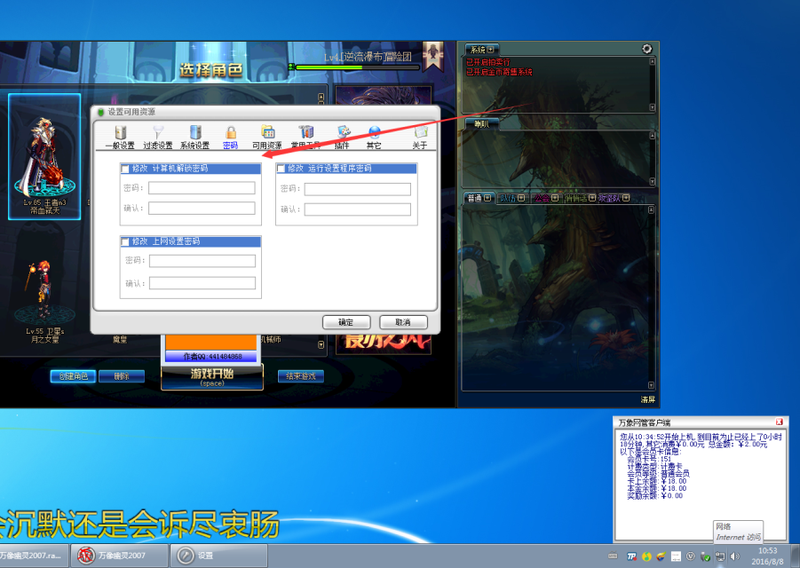Image resolution: width=800 pixels, height=568 pixels.
Task: Focus 密码 field under 上网设置密码
Action: 203,261
